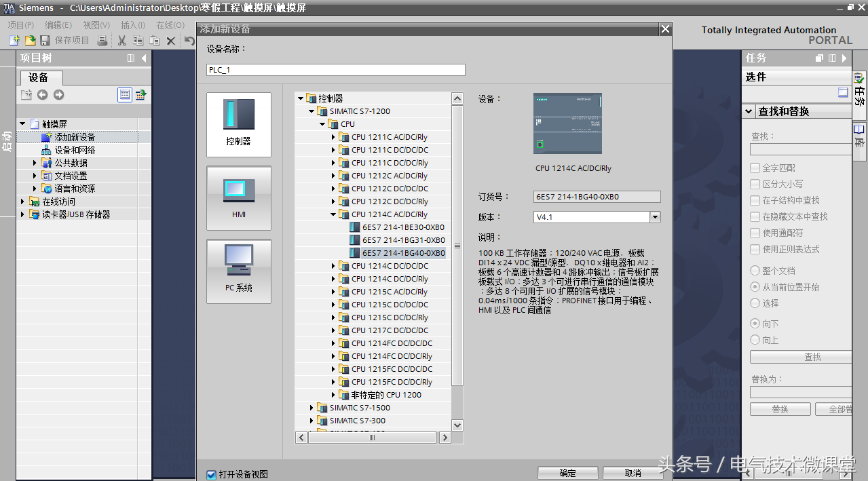Viewport: 868px width, 481px height.
Task: Expand 公共数据 in project tree
Action: 35,163
